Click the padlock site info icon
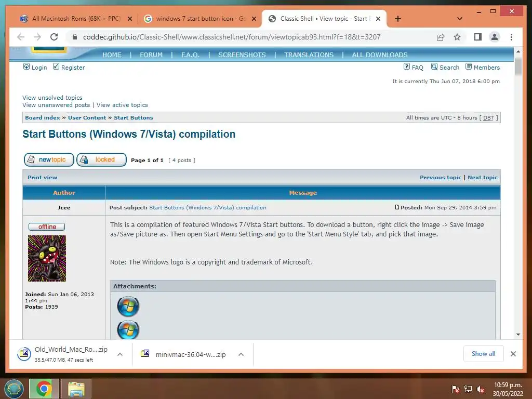Screen dimensions: 532x399 point(75,37)
